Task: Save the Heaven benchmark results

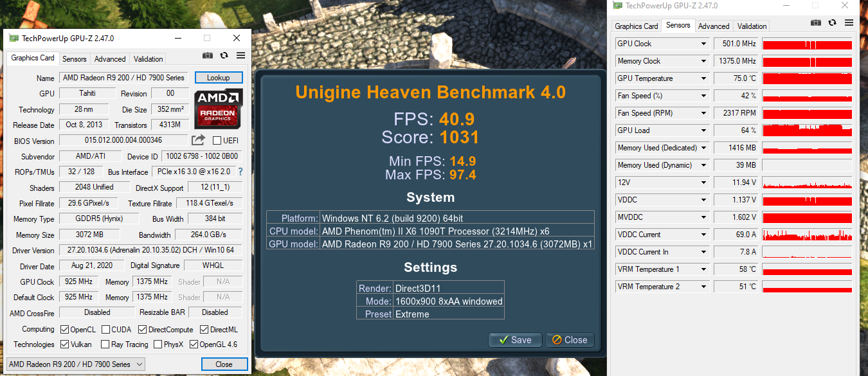Action: pyautogui.click(x=515, y=340)
